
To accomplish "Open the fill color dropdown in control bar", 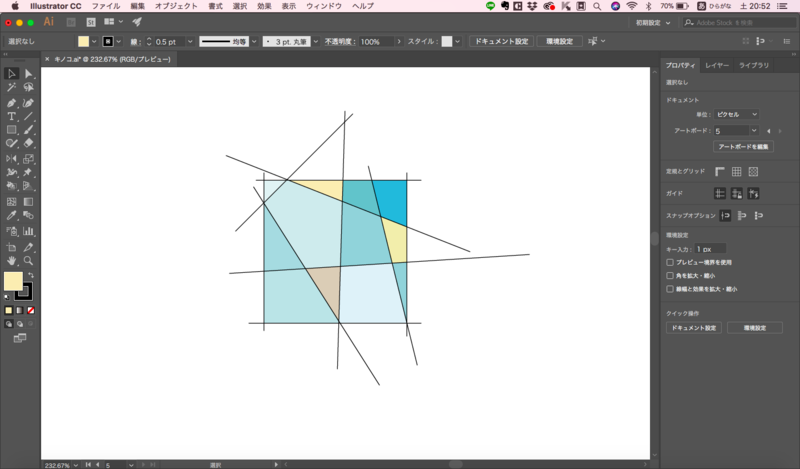I will pos(94,41).
